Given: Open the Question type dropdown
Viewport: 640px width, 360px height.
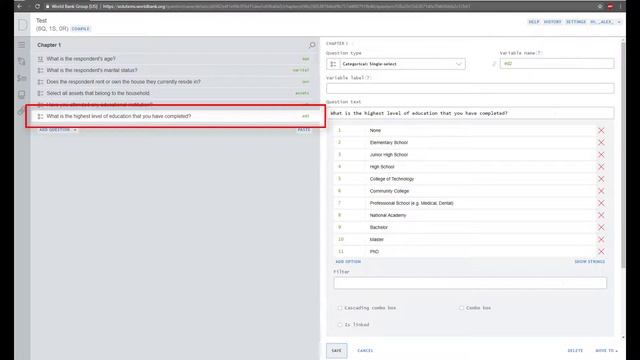Looking at the screenshot, I should coord(396,64).
